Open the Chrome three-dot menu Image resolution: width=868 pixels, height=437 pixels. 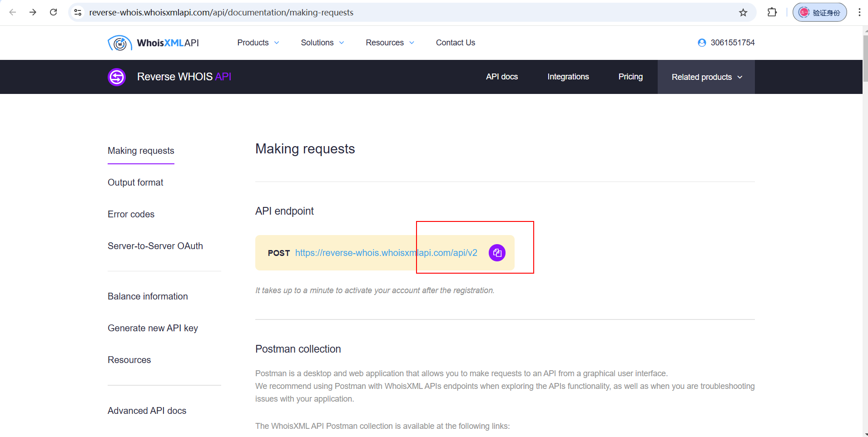tap(859, 12)
